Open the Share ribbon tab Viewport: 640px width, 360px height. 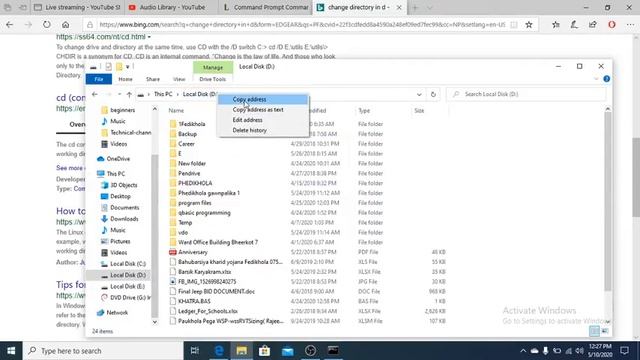click(153, 79)
